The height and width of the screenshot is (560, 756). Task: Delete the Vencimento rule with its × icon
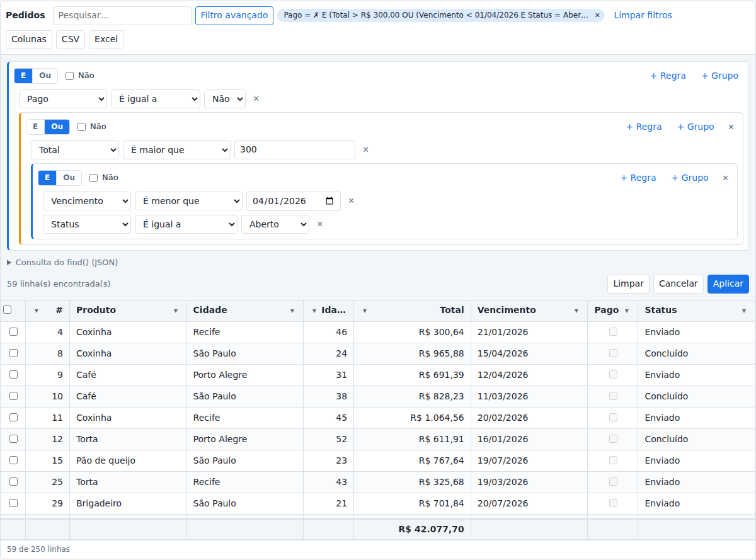point(352,201)
